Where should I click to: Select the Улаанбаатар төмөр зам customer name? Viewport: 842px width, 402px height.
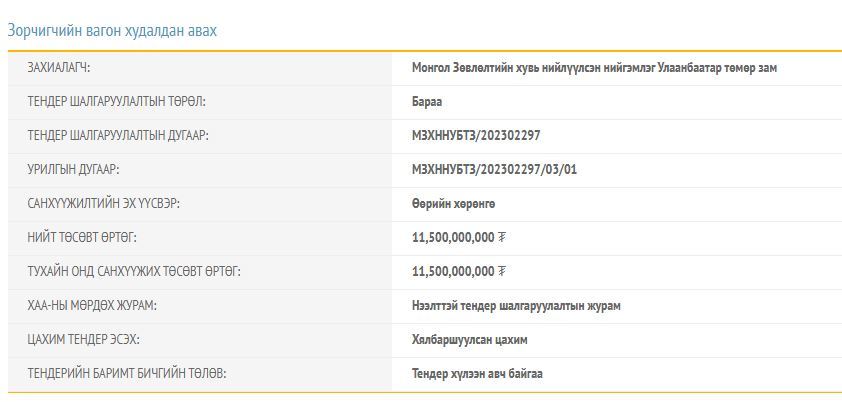594,68
